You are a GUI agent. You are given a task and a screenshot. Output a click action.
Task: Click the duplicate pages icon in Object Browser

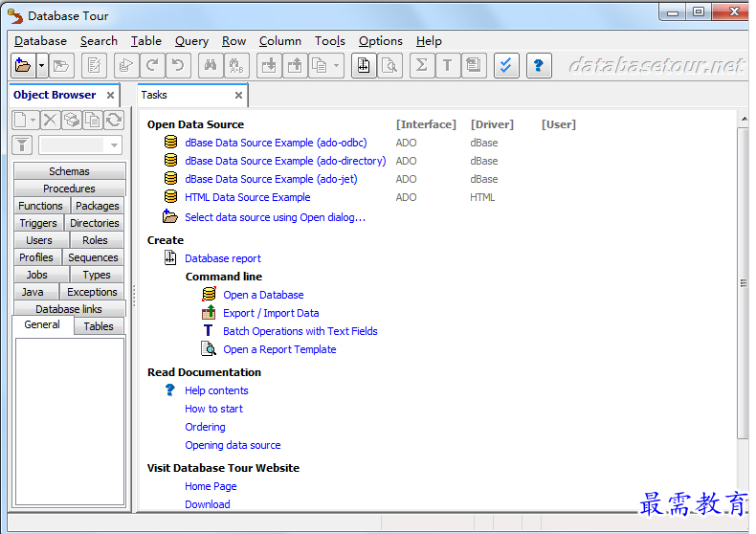pos(93,120)
